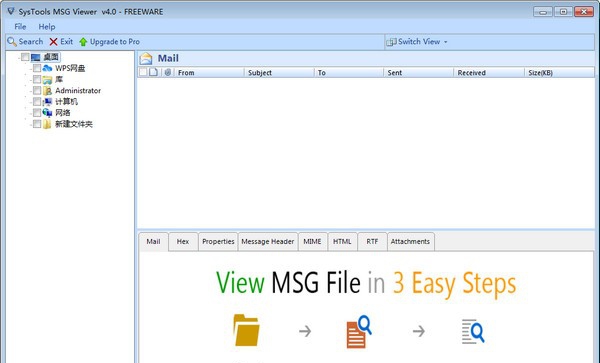Check the Administrator folder checkbox
The height and width of the screenshot is (363, 600).
pos(37,90)
